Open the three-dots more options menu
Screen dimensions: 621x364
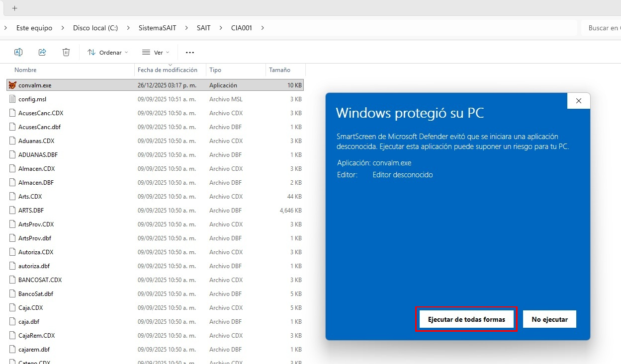coord(189,52)
